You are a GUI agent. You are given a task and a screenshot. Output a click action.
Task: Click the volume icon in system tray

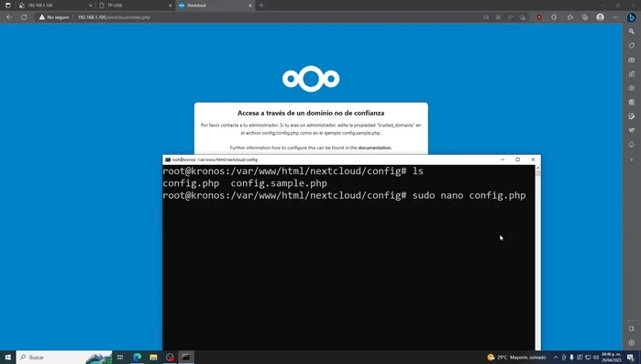pos(596,358)
